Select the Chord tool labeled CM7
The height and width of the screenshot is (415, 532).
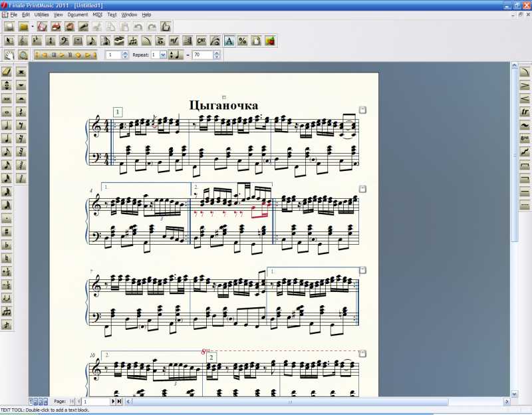(x=201, y=41)
